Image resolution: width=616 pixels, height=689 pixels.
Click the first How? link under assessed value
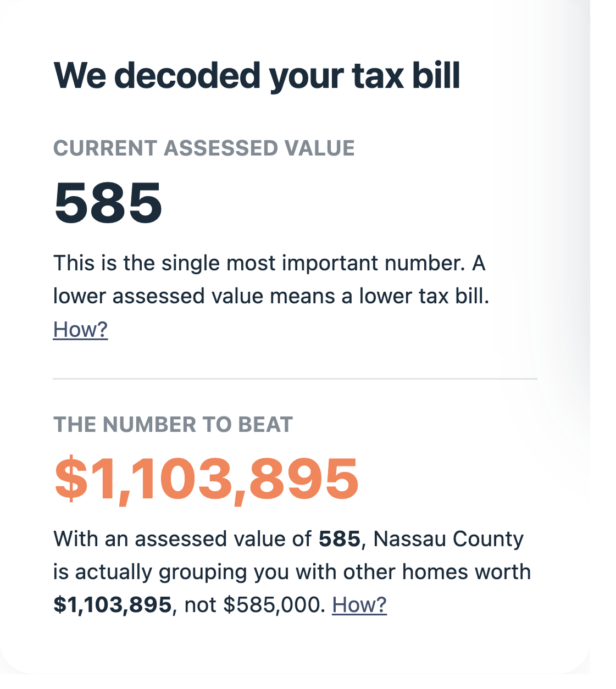click(x=80, y=329)
